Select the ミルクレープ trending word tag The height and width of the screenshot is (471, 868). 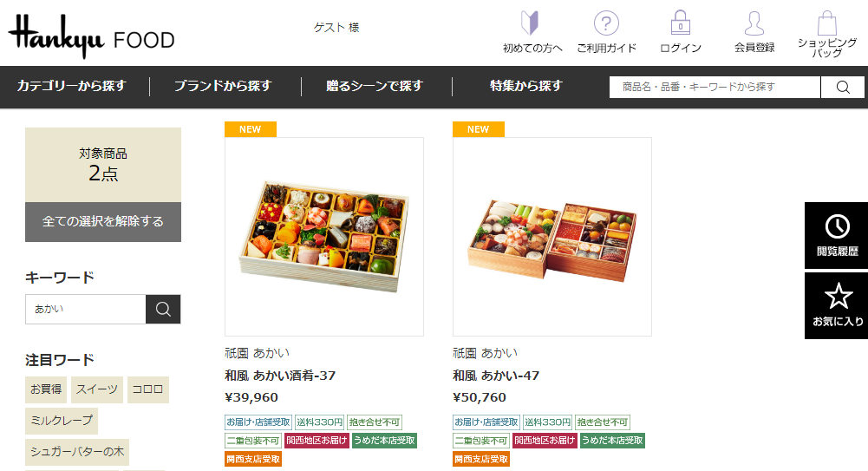(62, 421)
